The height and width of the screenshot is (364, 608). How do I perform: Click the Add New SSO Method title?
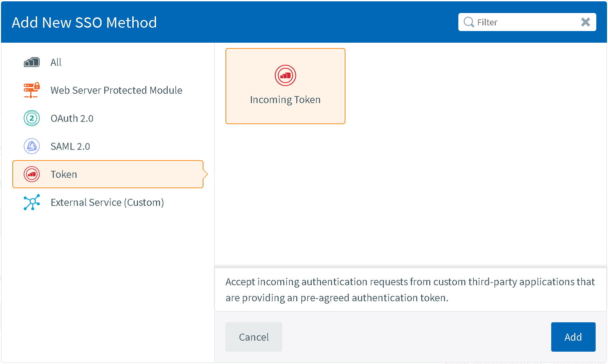coord(84,22)
